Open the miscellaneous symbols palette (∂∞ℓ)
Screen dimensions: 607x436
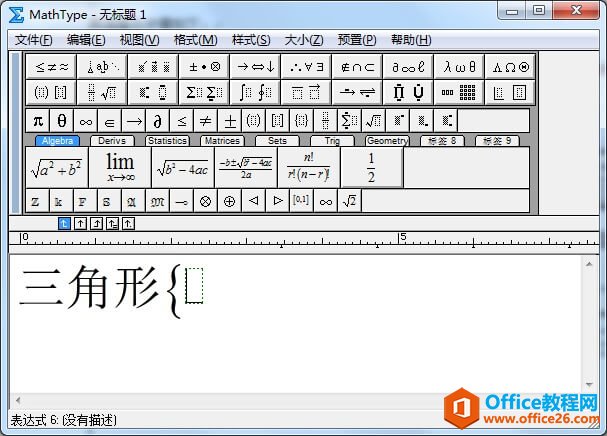click(x=408, y=67)
